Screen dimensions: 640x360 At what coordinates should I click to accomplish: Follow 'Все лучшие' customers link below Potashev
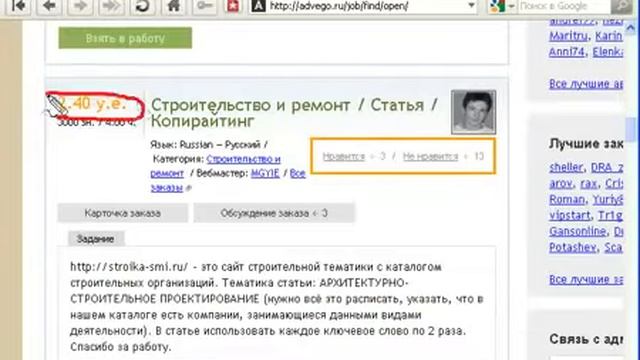[586, 279]
